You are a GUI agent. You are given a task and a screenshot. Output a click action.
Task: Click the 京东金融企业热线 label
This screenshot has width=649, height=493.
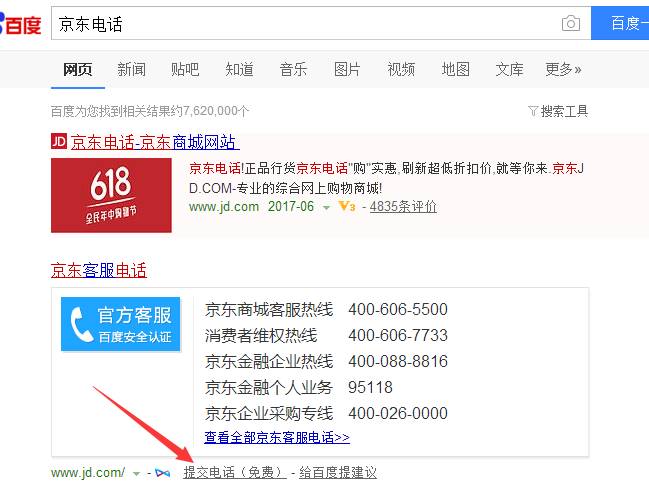[x=269, y=361]
